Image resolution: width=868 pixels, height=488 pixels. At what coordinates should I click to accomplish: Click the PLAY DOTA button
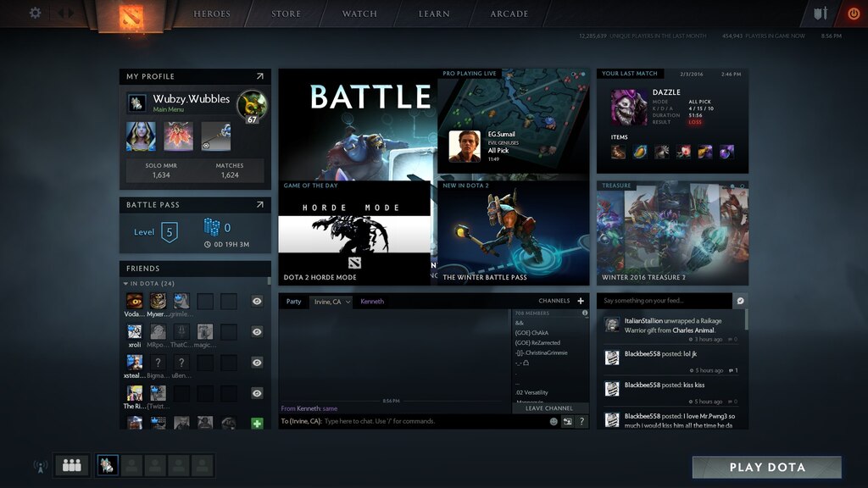tap(767, 467)
